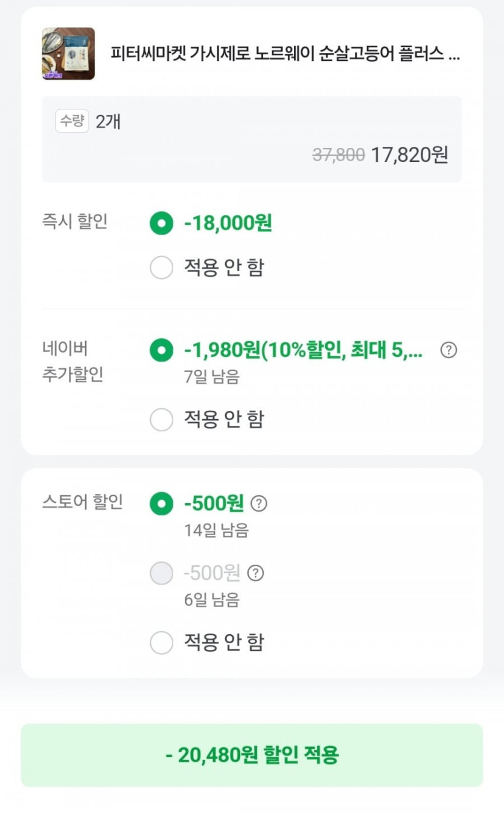Select the -500원 store coupon with 14일 남음

click(x=161, y=503)
